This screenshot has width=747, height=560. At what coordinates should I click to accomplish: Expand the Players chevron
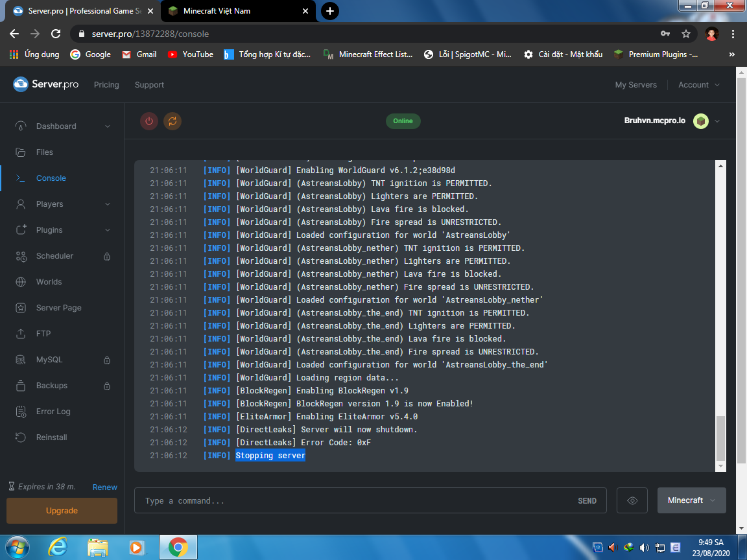point(108,204)
